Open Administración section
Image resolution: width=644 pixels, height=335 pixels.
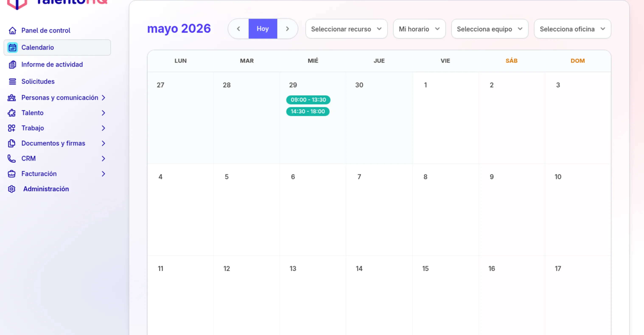[x=46, y=189]
